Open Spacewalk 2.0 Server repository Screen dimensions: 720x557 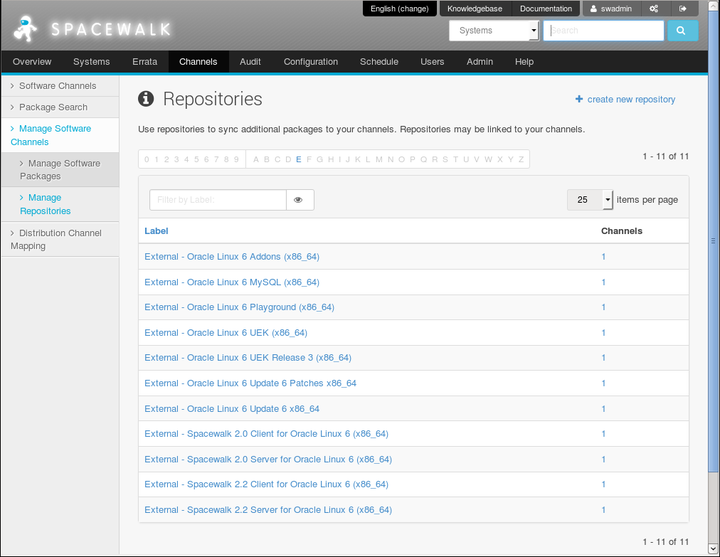268,459
